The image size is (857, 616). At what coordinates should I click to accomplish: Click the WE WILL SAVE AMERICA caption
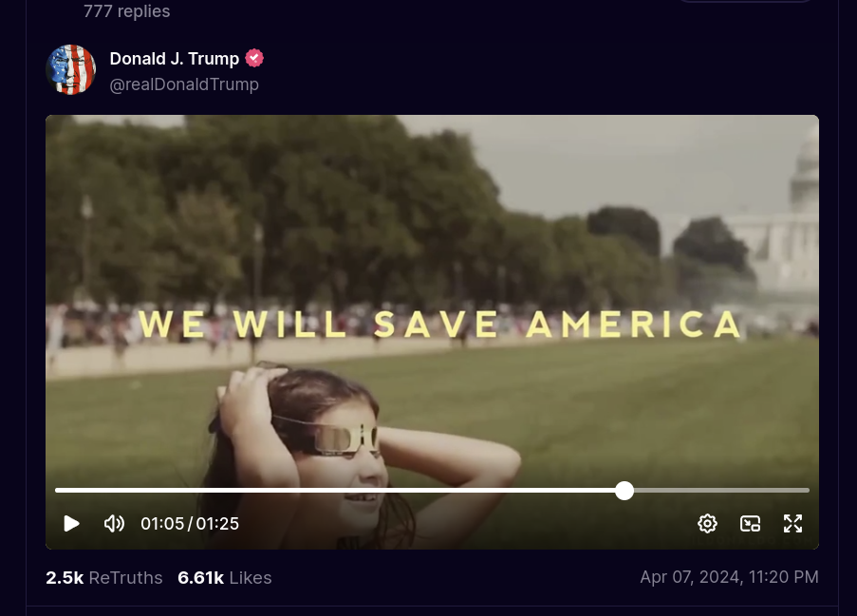click(x=440, y=324)
